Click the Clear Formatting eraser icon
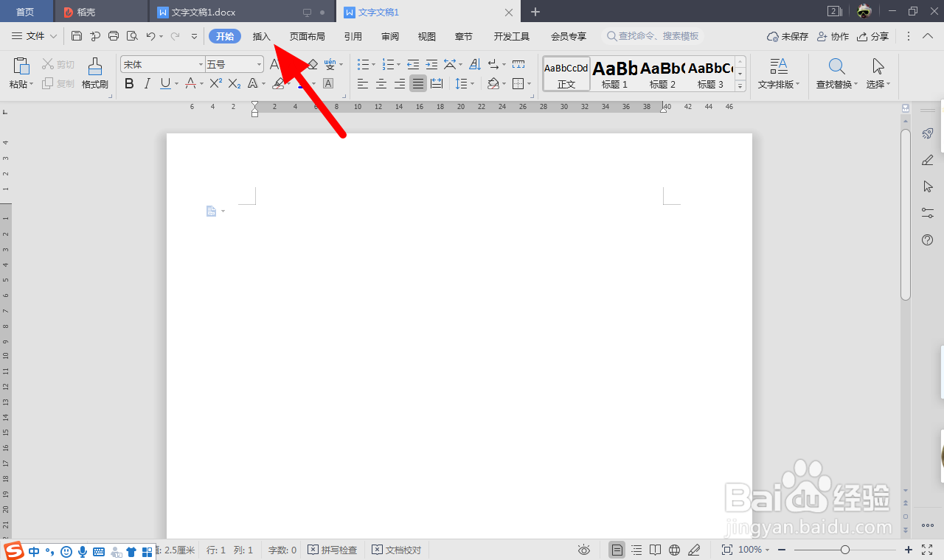The width and height of the screenshot is (944, 560). coord(312,65)
